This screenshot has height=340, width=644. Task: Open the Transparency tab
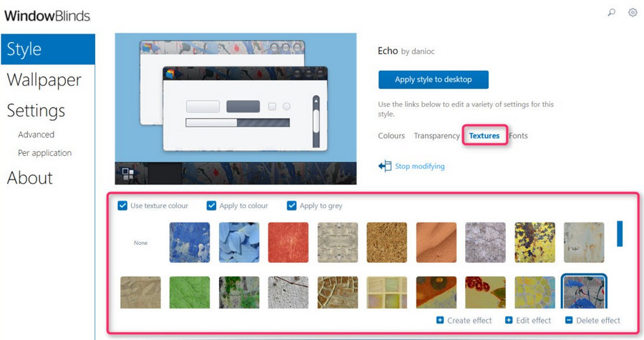[436, 135]
